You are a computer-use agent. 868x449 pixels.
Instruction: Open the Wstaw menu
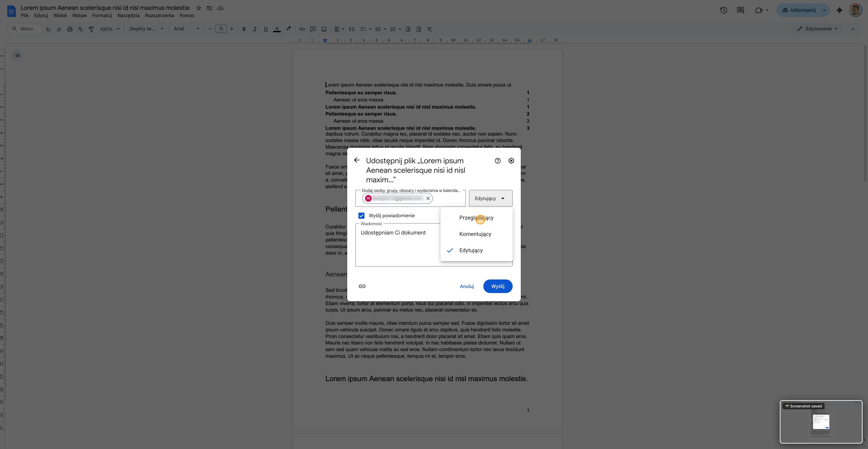click(80, 15)
